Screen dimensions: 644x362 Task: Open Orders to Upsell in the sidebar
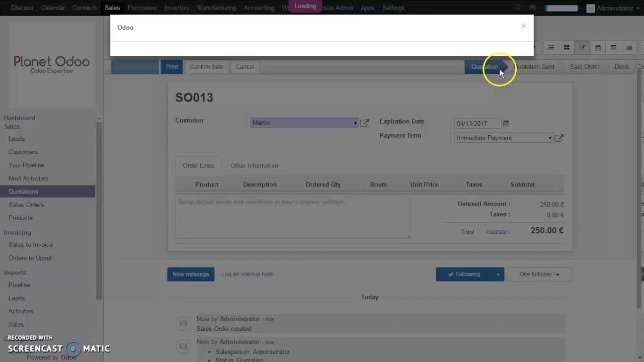click(30, 258)
